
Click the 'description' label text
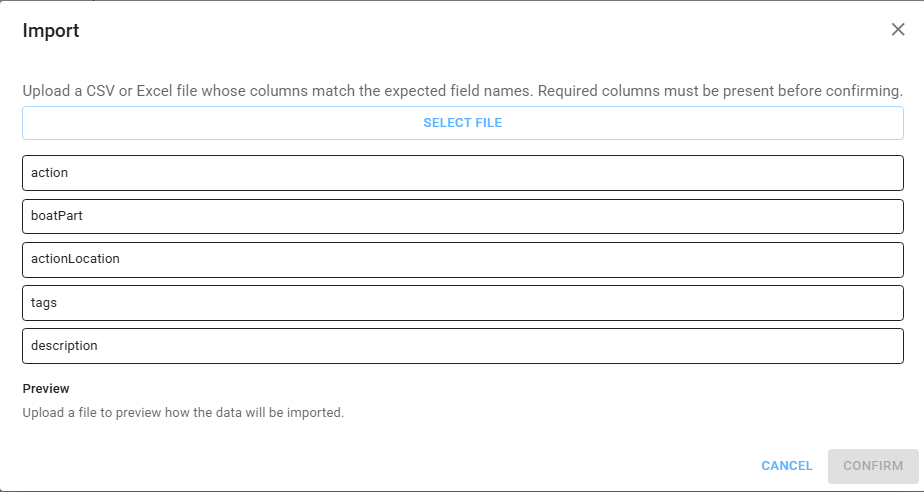[64, 346]
